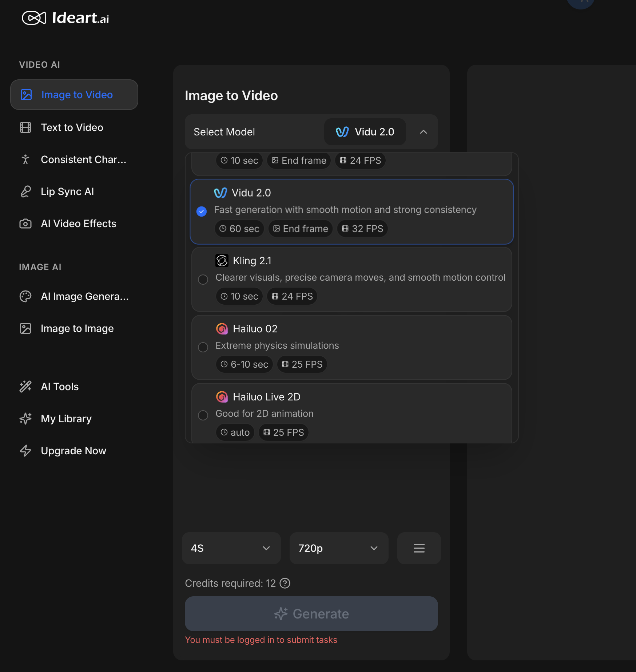The height and width of the screenshot is (672, 636).
Task: Click the My Library sparkle icon
Action: pos(25,419)
